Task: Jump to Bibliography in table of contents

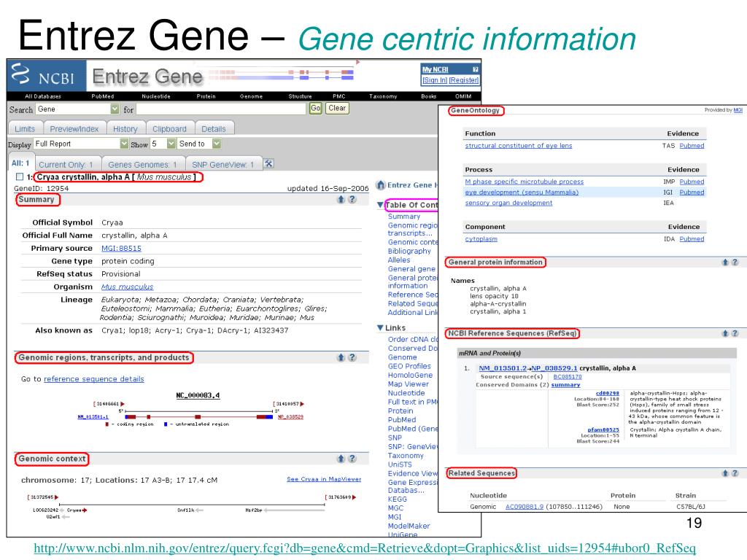Action: tap(409, 251)
